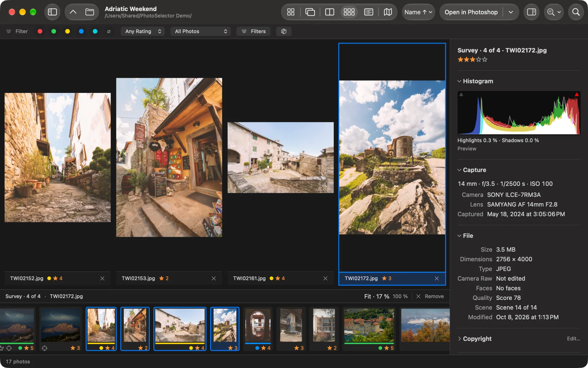The height and width of the screenshot is (368, 588).
Task: Remove TWI02161.jpg from the survey
Action: [x=325, y=278]
